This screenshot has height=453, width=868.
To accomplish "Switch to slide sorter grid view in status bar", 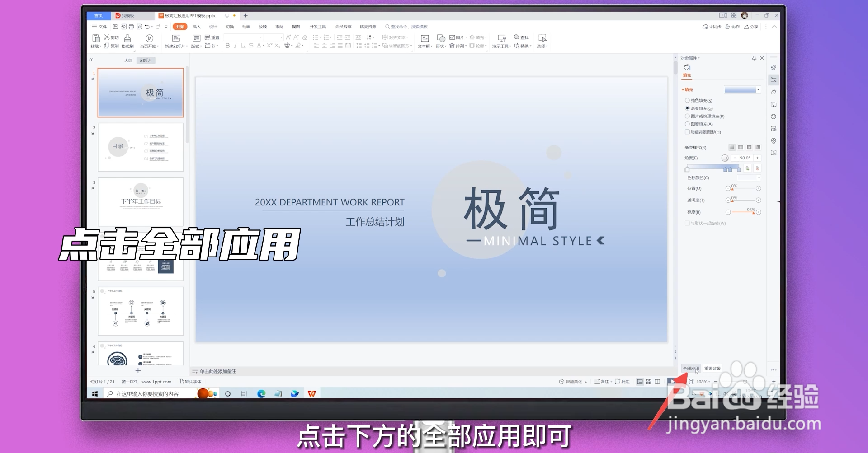I will click(x=649, y=382).
